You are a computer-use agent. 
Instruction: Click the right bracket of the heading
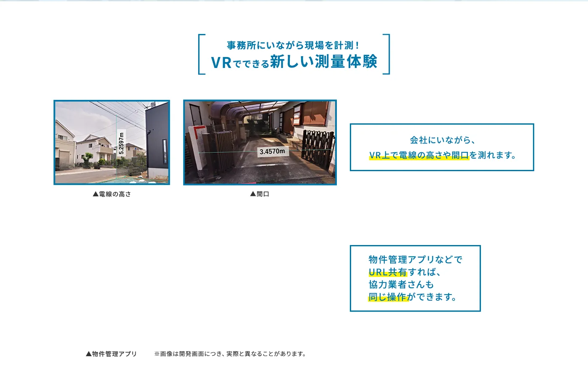click(x=386, y=54)
